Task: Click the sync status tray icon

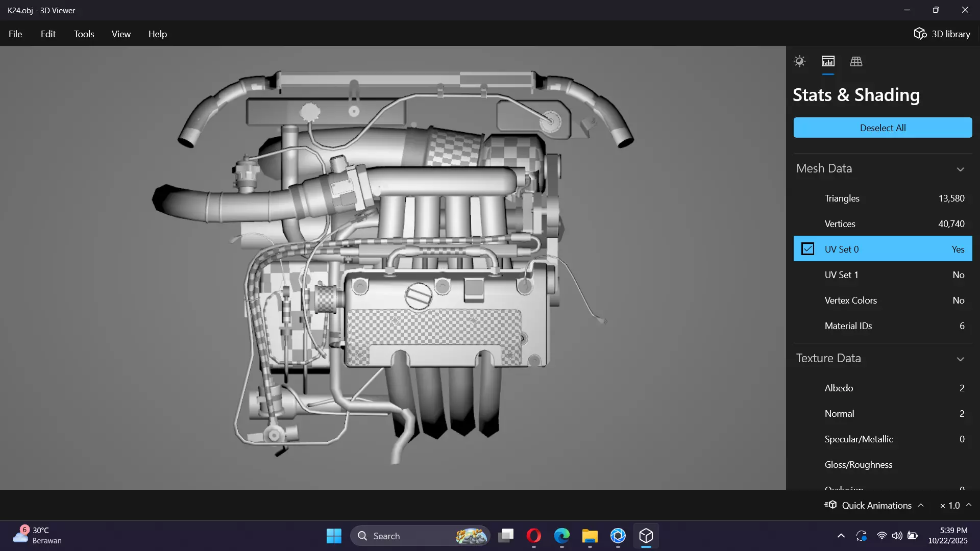Action: (x=862, y=536)
